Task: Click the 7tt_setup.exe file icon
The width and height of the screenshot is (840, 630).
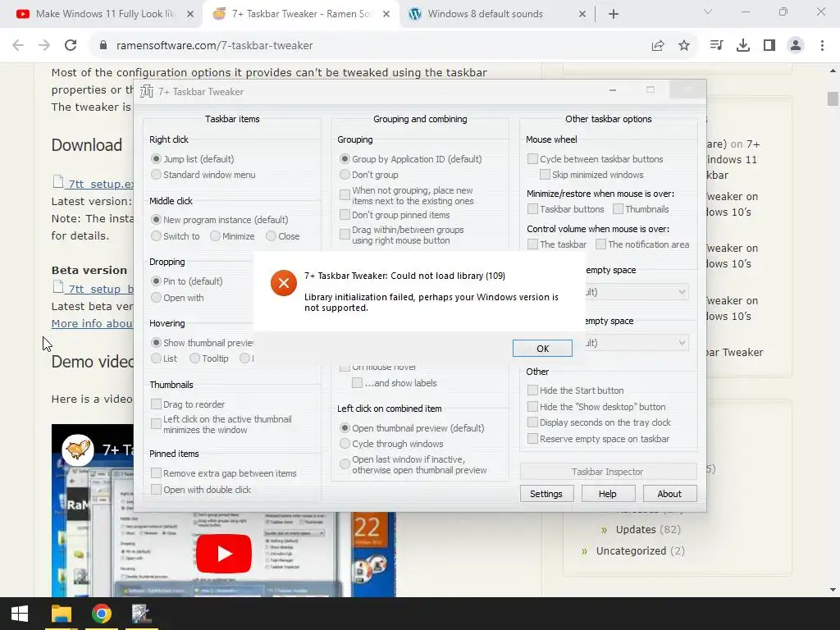Action: [58, 181]
